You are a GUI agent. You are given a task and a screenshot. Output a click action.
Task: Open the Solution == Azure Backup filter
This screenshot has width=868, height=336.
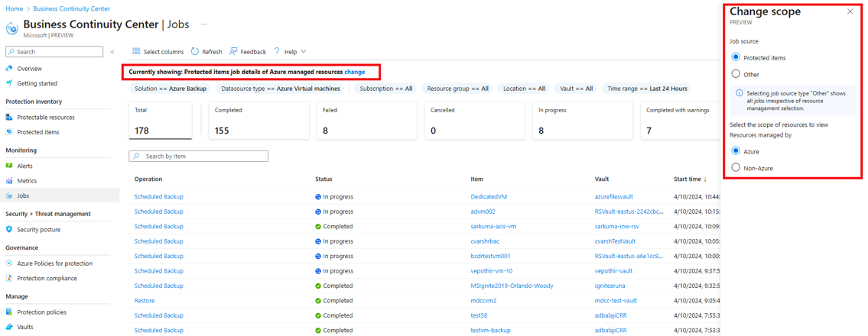coord(171,89)
